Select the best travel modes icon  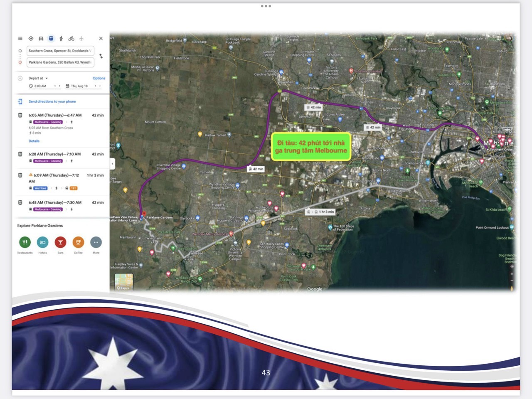click(x=31, y=39)
